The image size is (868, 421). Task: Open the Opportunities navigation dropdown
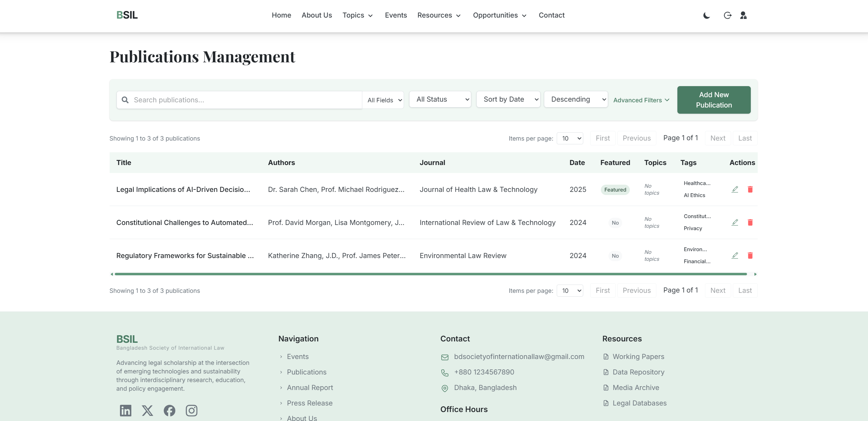[x=499, y=15]
